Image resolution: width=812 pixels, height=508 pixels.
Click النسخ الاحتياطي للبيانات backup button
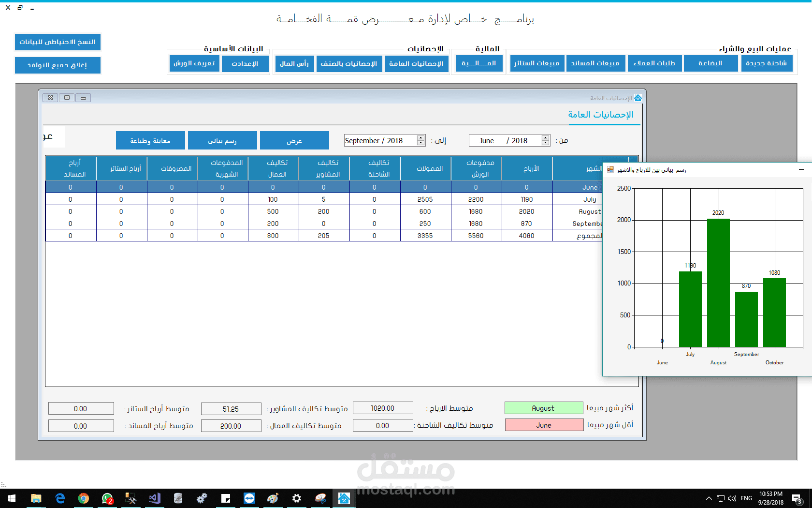click(x=58, y=42)
